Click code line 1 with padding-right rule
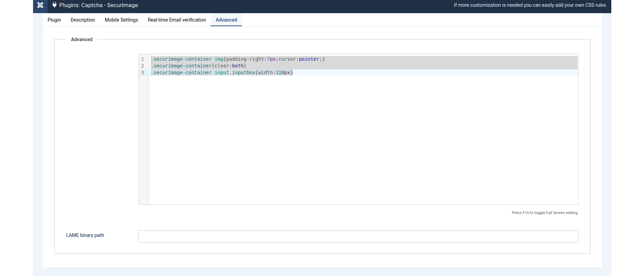The width and height of the screenshot is (644, 276). pos(238,59)
